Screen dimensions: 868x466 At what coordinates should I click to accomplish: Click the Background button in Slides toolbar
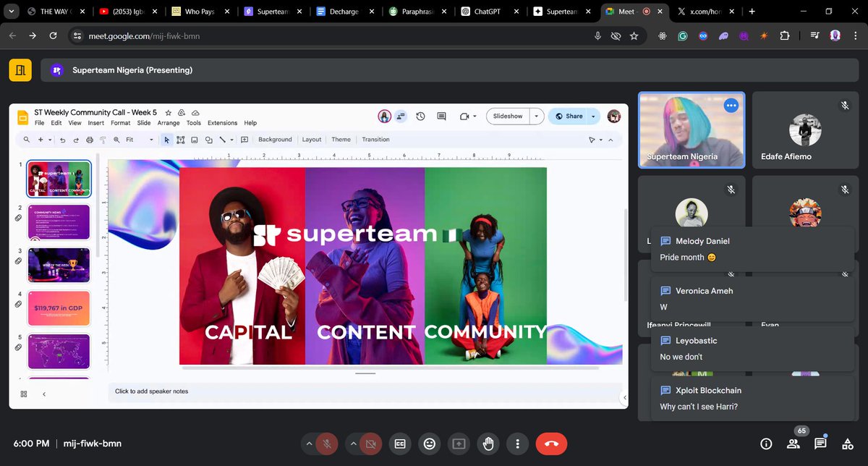[275, 140]
